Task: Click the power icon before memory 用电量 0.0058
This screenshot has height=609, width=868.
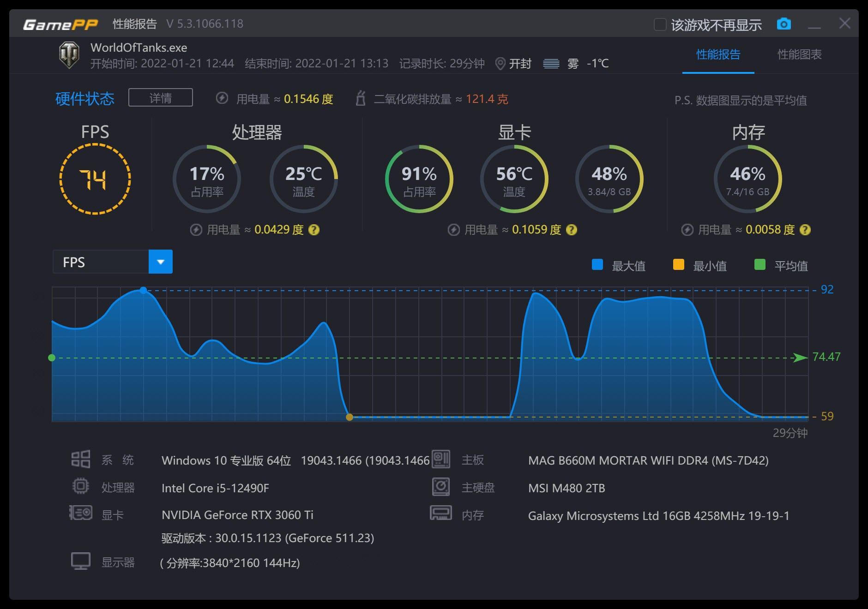Action: [687, 229]
